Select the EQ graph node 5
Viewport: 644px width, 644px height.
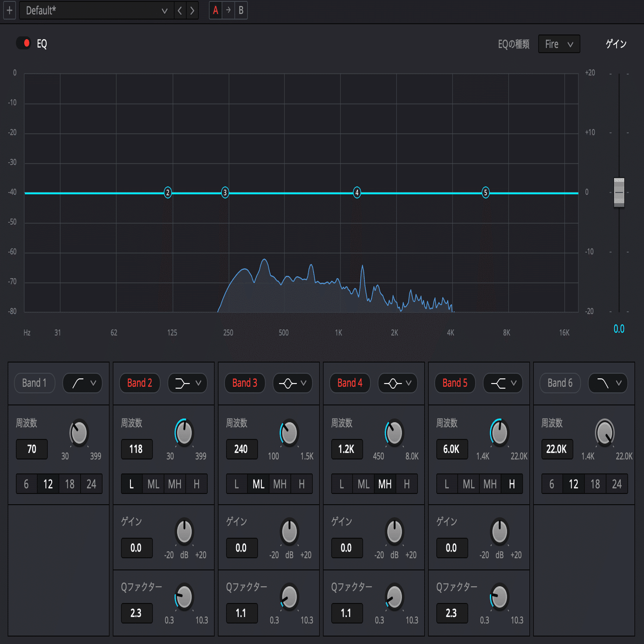click(x=486, y=192)
